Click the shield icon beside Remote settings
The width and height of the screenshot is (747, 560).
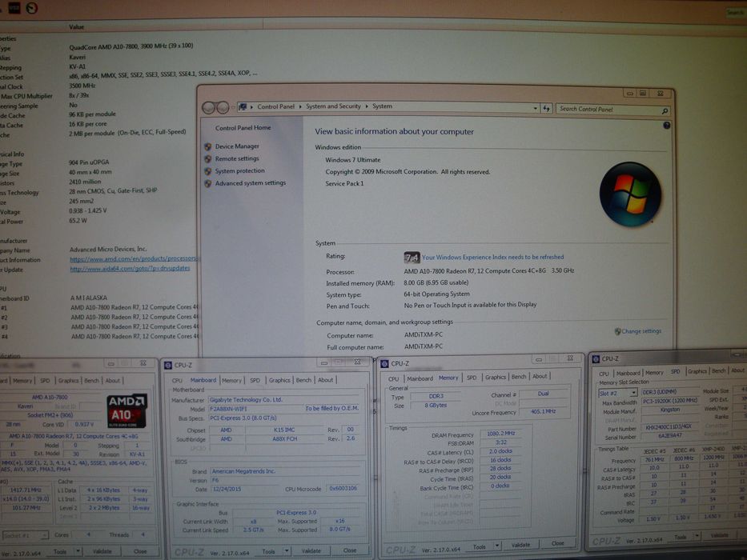tap(207, 159)
